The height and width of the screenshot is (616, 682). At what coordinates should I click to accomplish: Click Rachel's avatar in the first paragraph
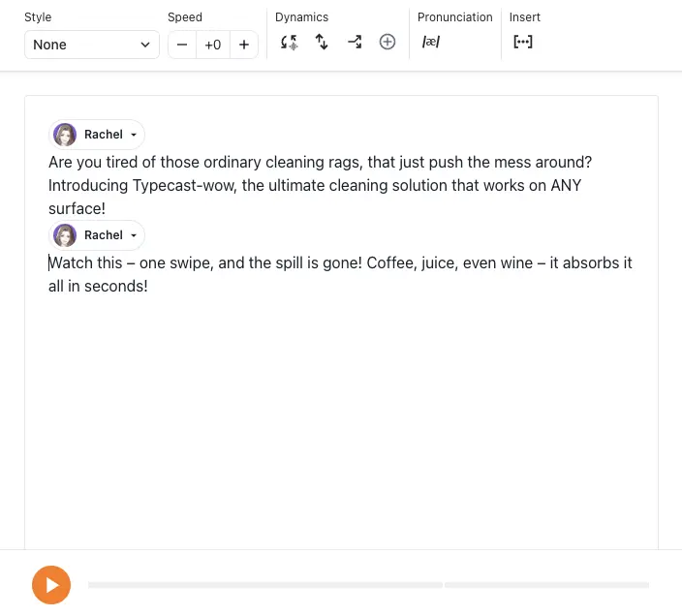point(65,135)
